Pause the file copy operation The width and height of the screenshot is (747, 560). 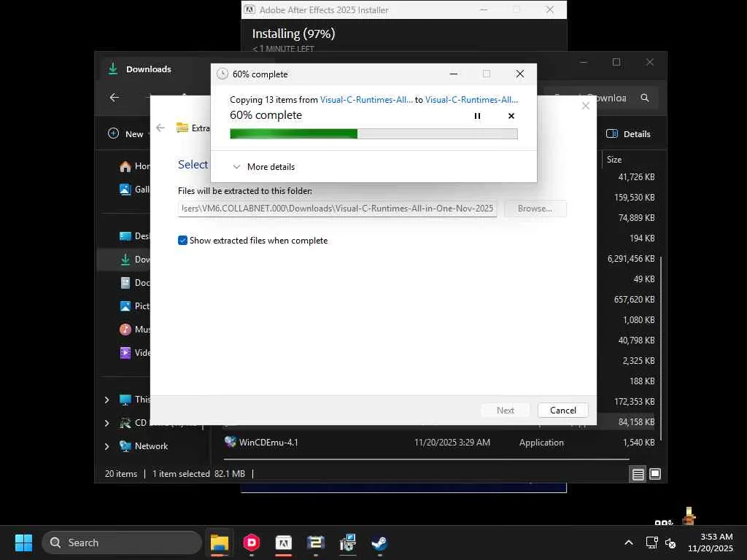477,116
